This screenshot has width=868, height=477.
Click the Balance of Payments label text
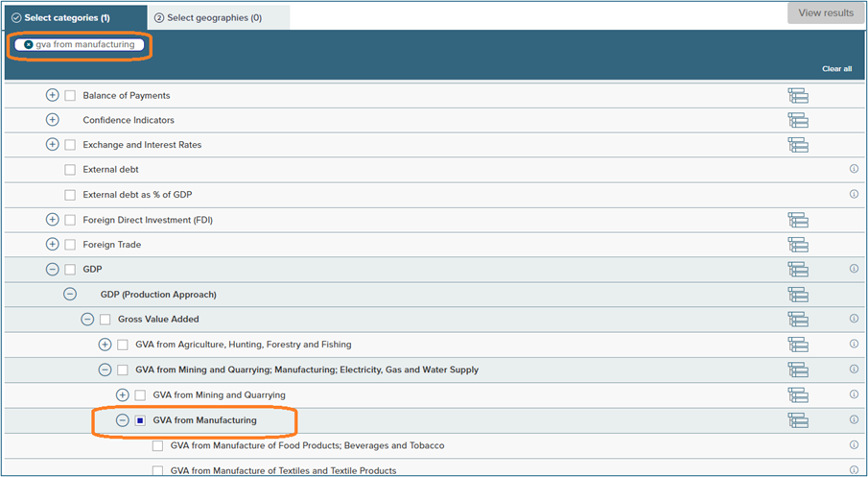tap(127, 96)
